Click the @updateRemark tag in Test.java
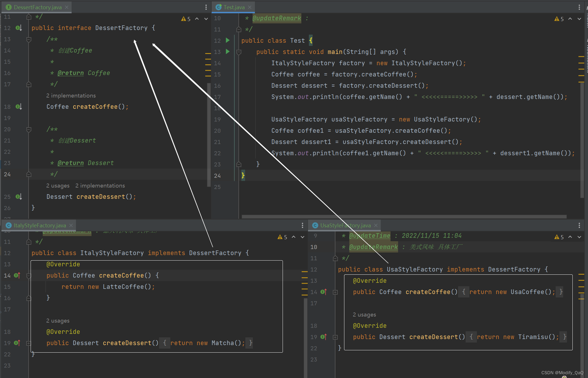 pos(277,18)
